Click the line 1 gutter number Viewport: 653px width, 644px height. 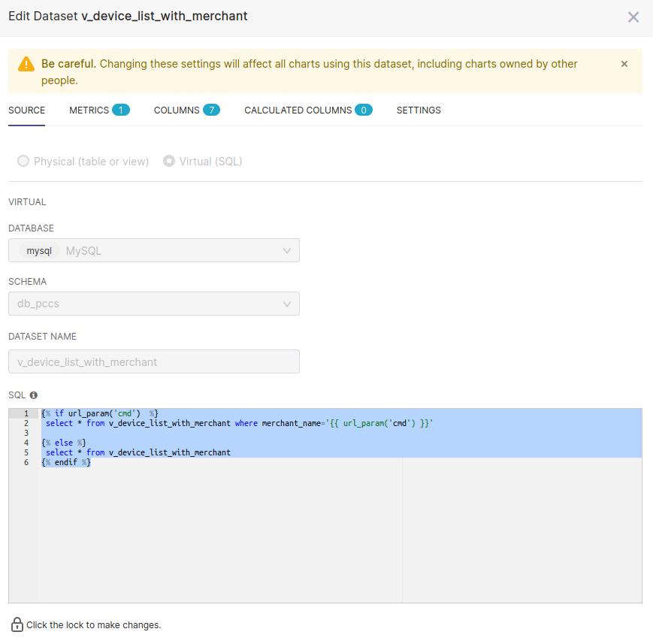tap(26, 413)
